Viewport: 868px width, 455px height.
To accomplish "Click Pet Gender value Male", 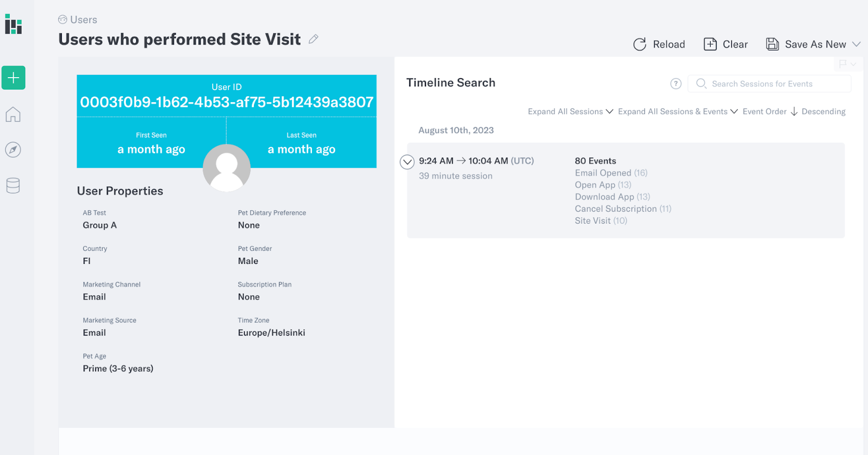I will [x=248, y=261].
